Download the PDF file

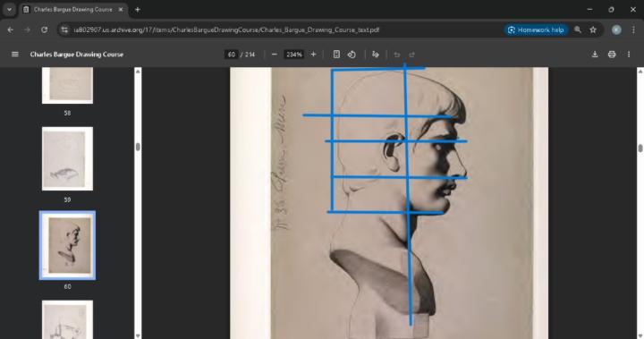click(x=595, y=55)
